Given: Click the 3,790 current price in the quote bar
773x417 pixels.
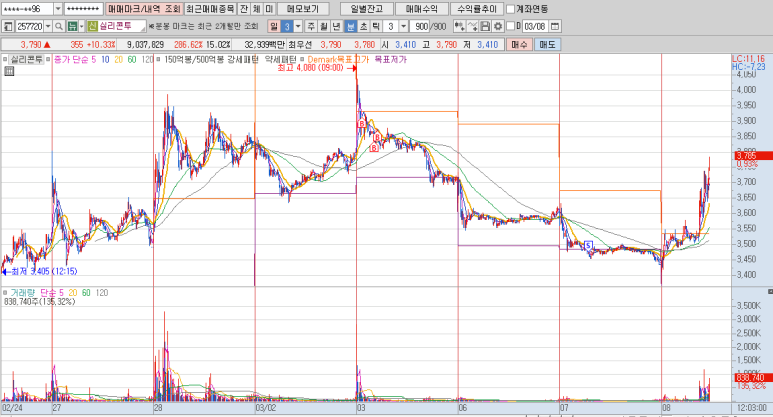Looking at the screenshot, I should pos(31,44).
